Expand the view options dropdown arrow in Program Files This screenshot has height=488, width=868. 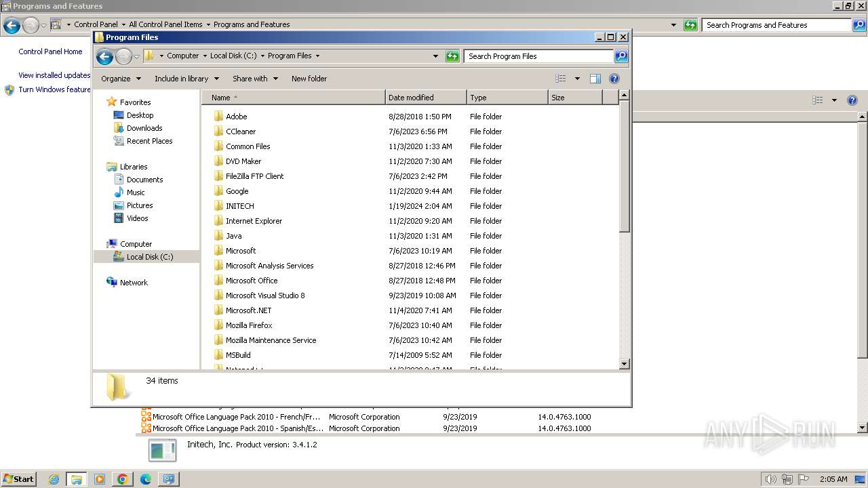pos(577,79)
